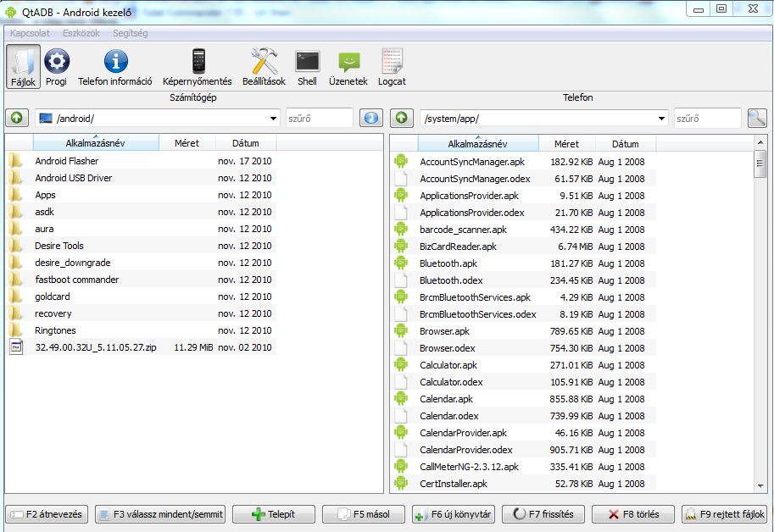Screen dimensions: 774x532
Task: Select Calendar.odex in the phone list
Action: coord(523,416)
